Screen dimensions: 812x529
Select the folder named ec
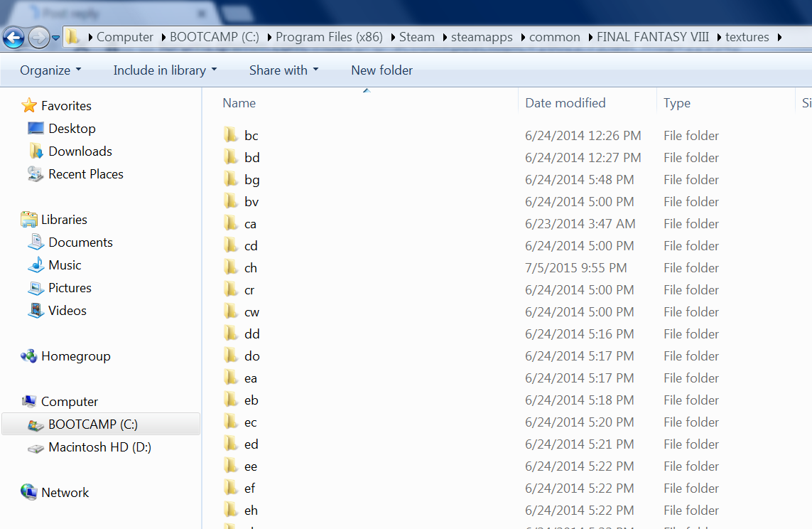250,422
